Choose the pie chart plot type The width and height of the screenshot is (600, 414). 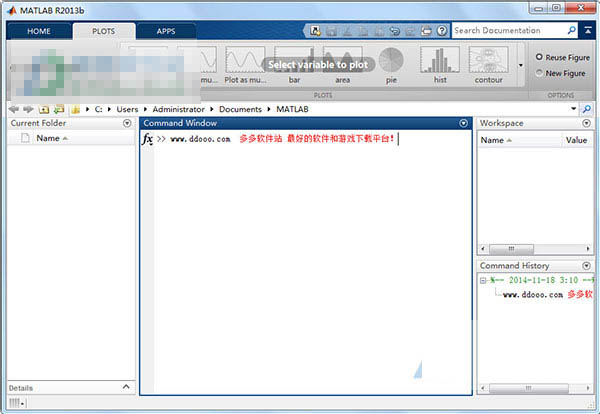[x=391, y=65]
